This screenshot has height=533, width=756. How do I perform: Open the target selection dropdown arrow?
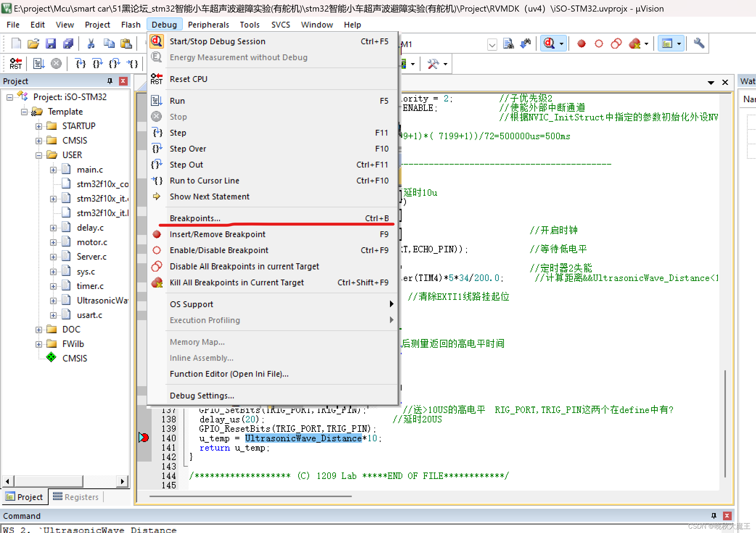[492, 45]
